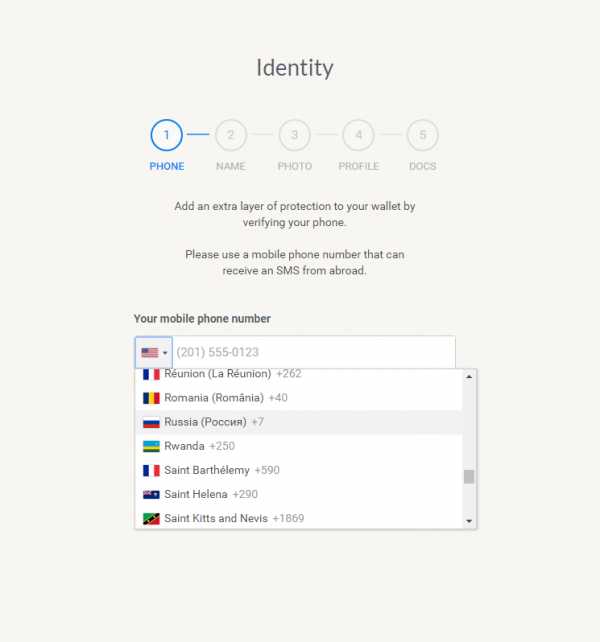Choose Rwanda +250 from country list

299,446
